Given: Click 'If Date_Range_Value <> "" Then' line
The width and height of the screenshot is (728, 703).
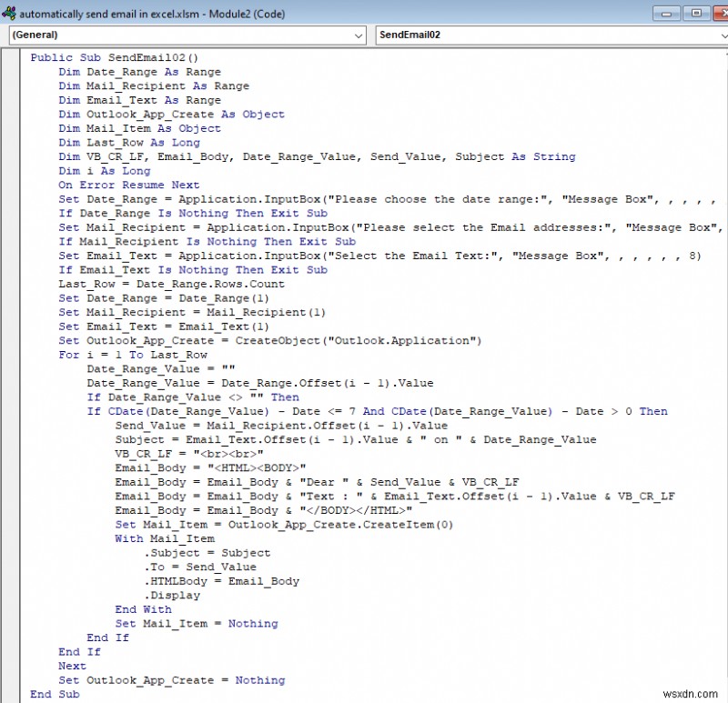Looking at the screenshot, I should click(x=193, y=397).
